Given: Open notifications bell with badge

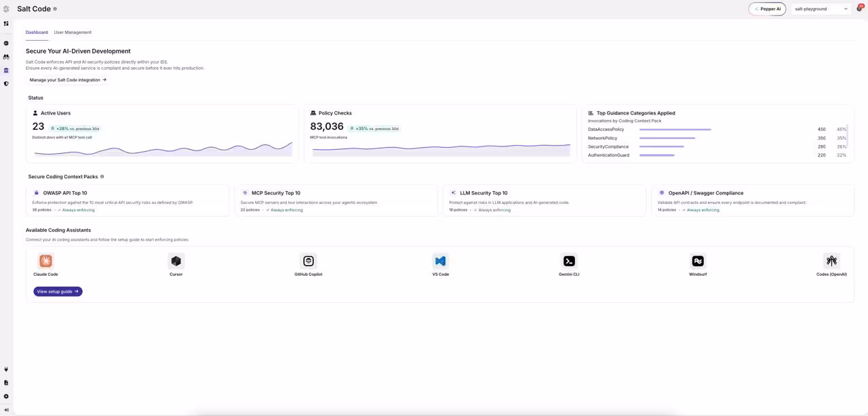Looking at the screenshot, I should click(859, 8).
